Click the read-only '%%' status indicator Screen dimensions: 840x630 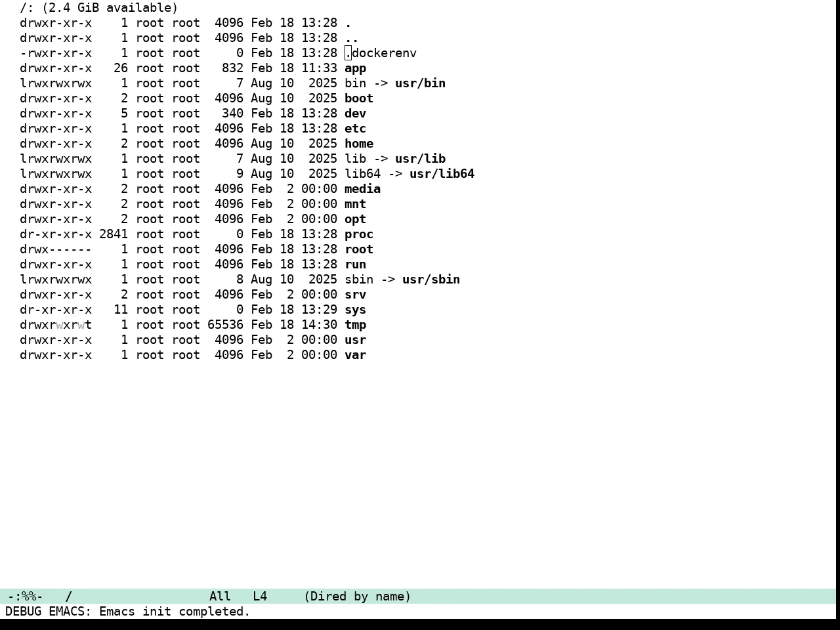pyautogui.click(x=29, y=597)
